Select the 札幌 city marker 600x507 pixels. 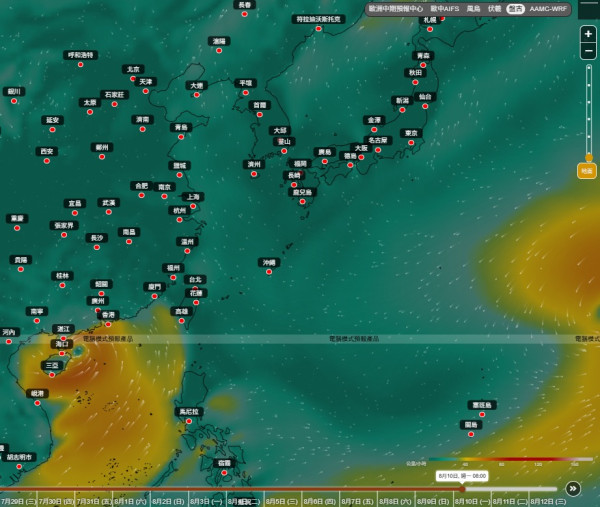click(x=430, y=29)
